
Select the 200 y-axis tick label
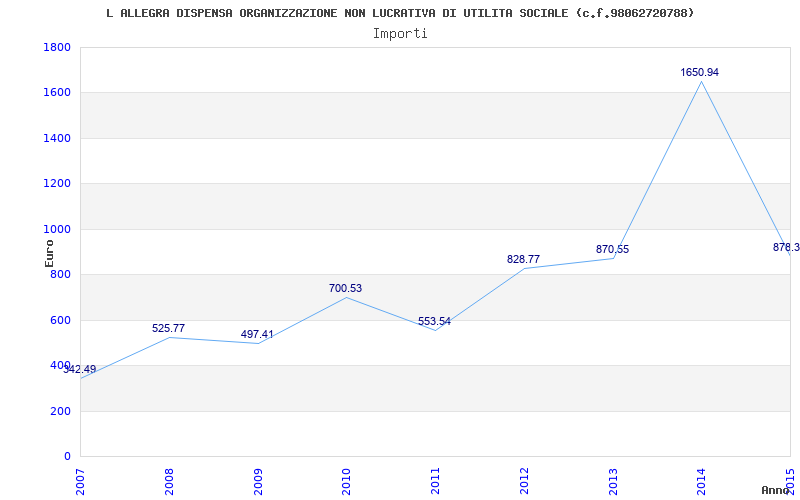click(61, 411)
